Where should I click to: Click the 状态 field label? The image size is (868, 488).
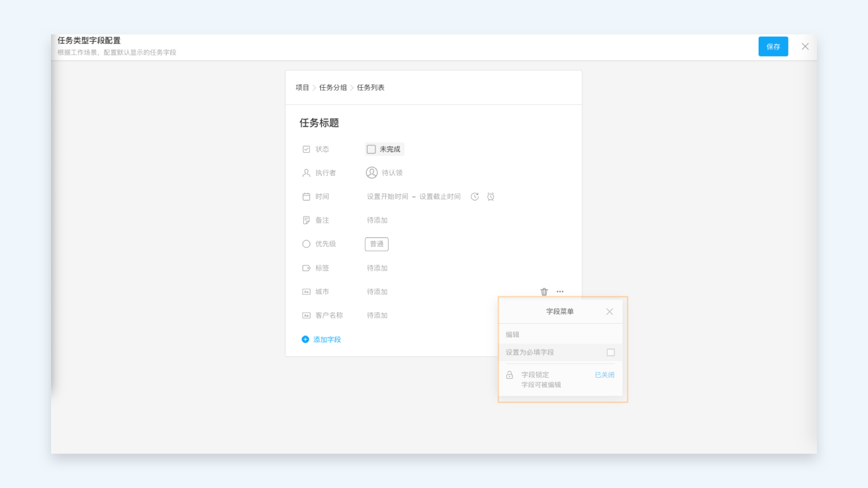pos(322,149)
